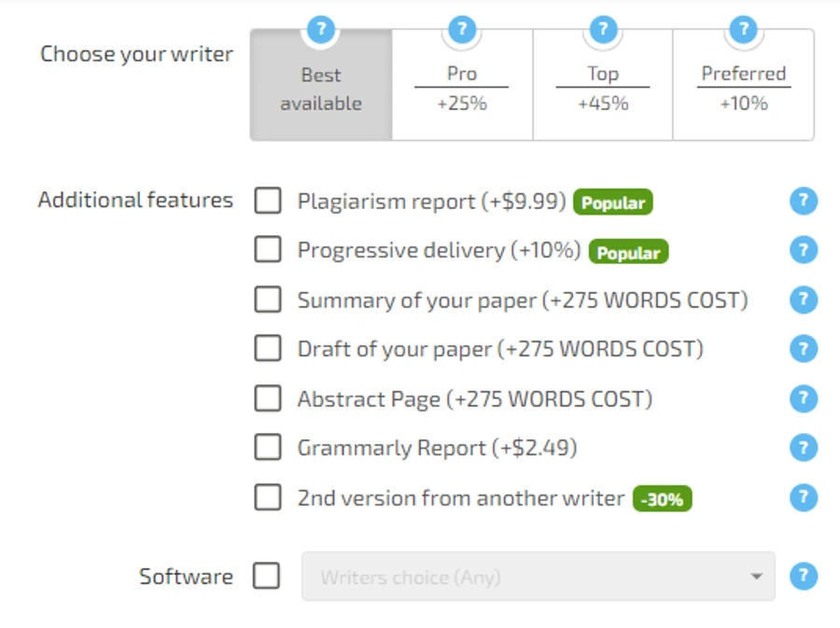This screenshot has height=628, width=840.
Task: Click the question mark beside Summary of your paper
Action: point(804,300)
